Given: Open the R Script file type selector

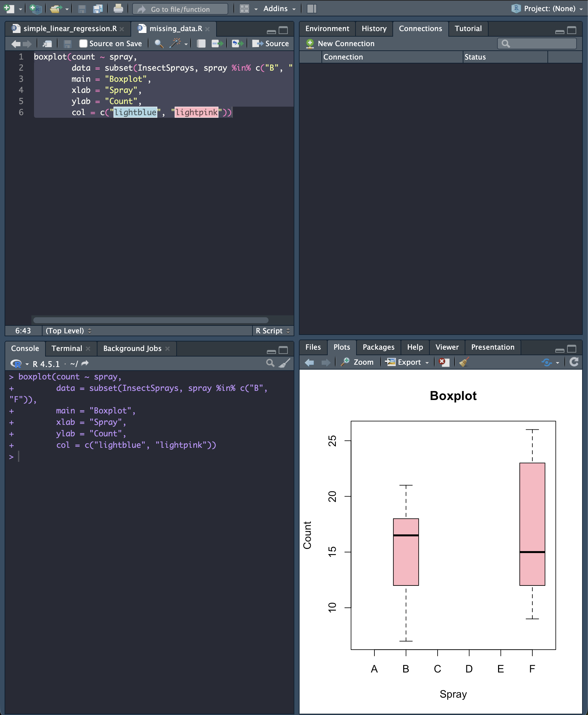Looking at the screenshot, I should pyautogui.click(x=273, y=331).
